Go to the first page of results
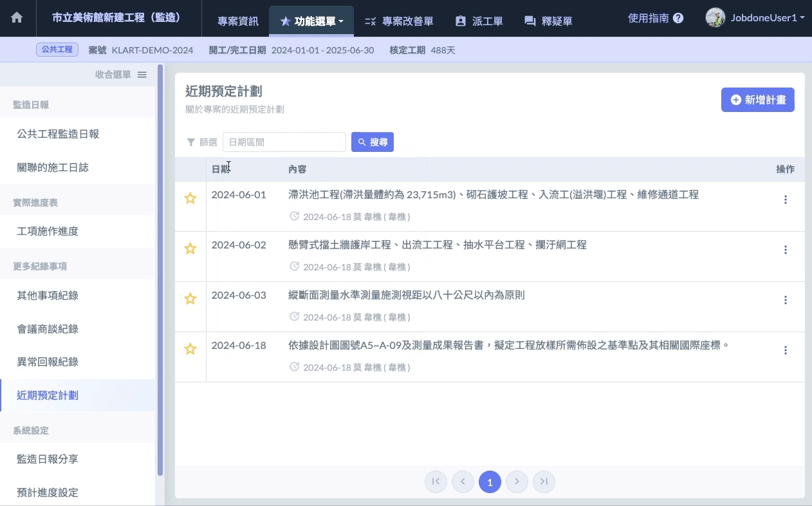This screenshot has width=812, height=506. (x=436, y=482)
